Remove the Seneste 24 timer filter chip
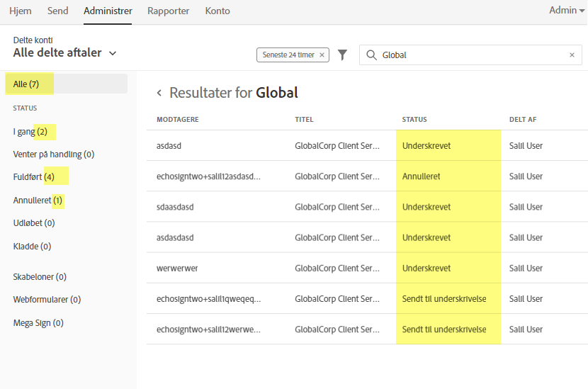588x389 pixels. pos(322,55)
